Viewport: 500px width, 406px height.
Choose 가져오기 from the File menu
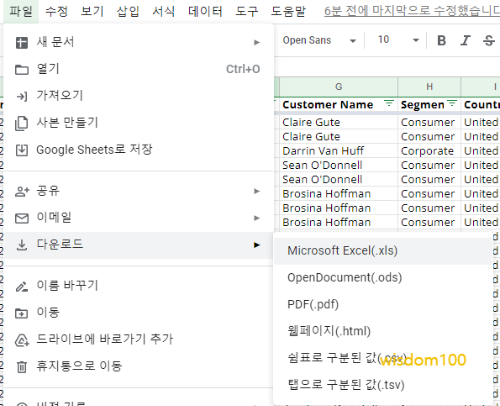[138, 96]
